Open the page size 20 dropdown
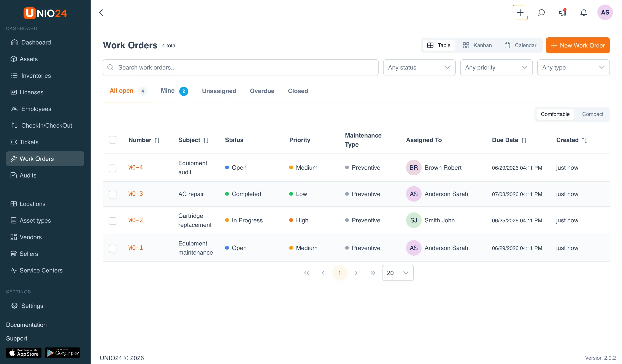The image size is (622, 364). 398,273
